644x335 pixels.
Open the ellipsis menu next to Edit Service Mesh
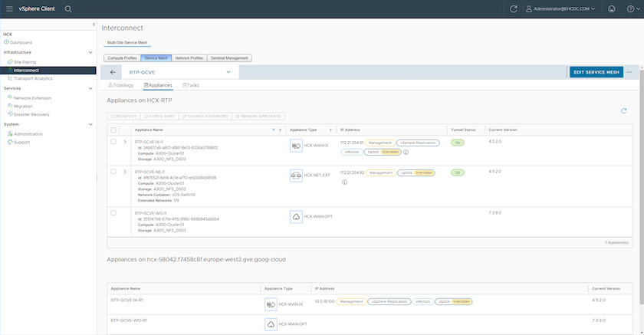629,72
